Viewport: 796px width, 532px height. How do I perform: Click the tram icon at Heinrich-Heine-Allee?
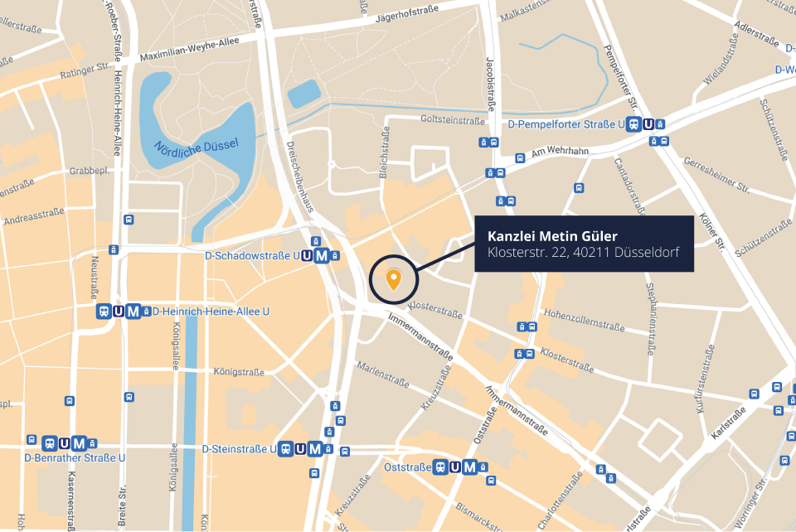(x=104, y=312)
